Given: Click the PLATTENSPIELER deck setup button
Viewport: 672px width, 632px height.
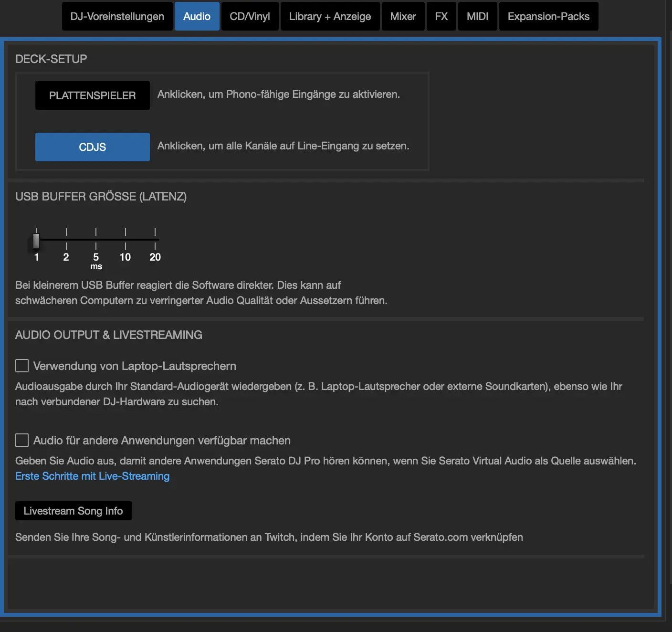Looking at the screenshot, I should (93, 95).
